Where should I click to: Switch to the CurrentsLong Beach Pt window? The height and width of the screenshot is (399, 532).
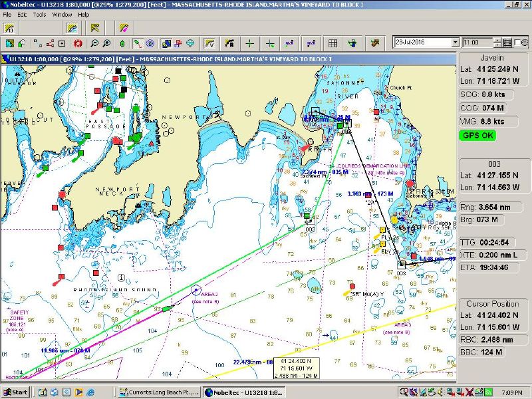click(160, 391)
